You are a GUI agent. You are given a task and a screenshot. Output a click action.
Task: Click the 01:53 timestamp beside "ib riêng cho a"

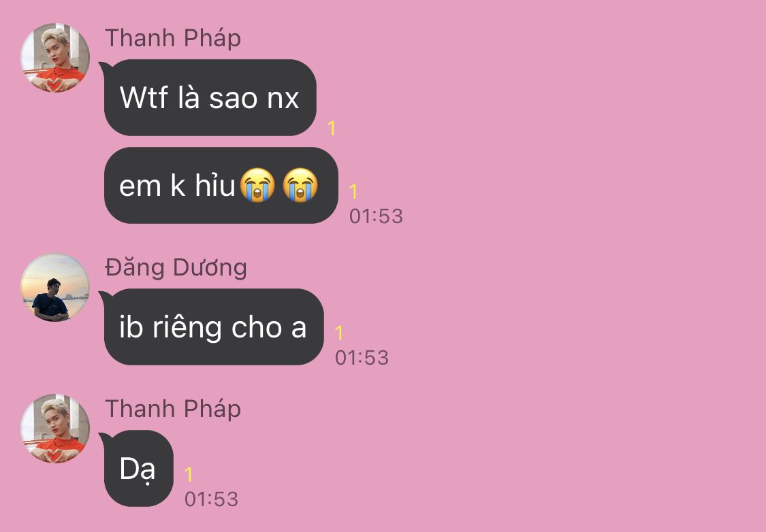tap(362, 358)
